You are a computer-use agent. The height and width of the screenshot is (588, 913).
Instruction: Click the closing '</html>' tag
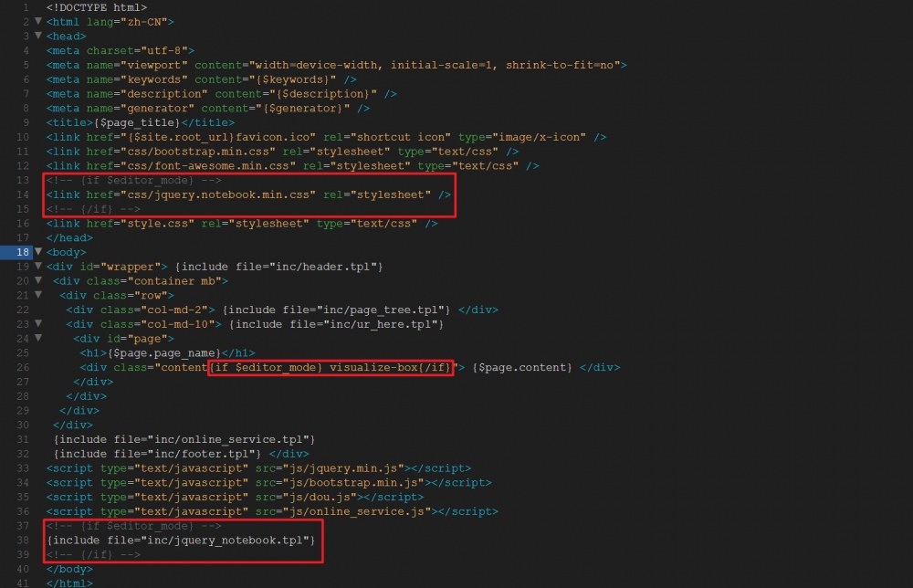[70, 583]
